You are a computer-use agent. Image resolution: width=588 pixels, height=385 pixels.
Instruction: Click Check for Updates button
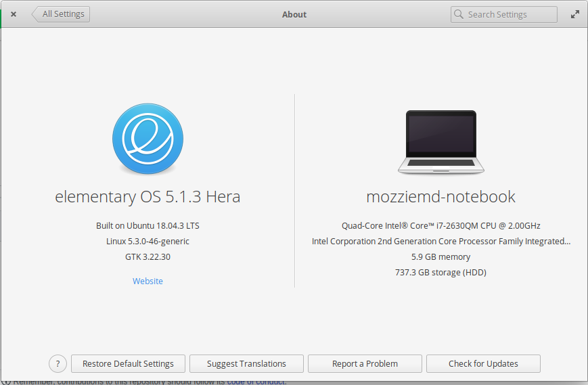pyautogui.click(x=483, y=363)
